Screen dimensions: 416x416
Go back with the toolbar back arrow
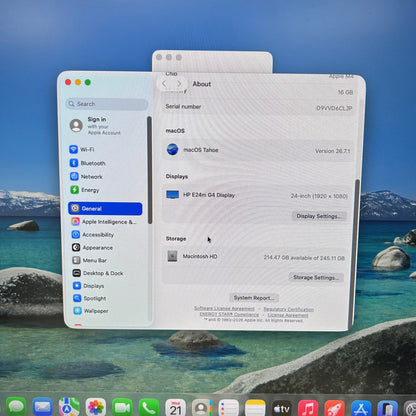(x=164, y=84)
